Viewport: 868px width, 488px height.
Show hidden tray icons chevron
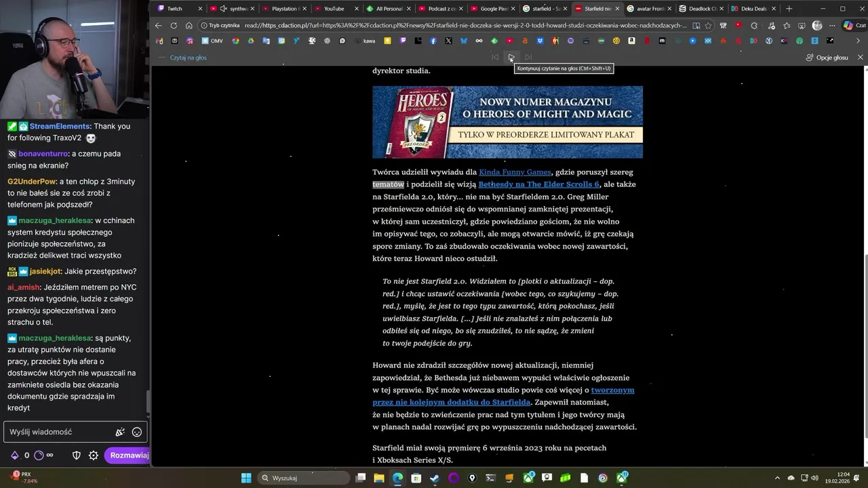pos(778,478)
